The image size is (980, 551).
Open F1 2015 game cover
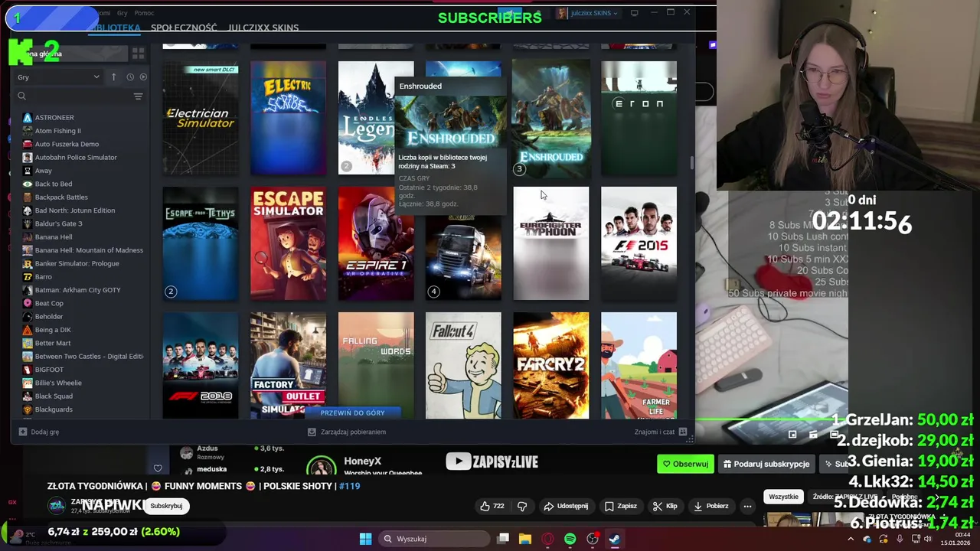[639, 243]
